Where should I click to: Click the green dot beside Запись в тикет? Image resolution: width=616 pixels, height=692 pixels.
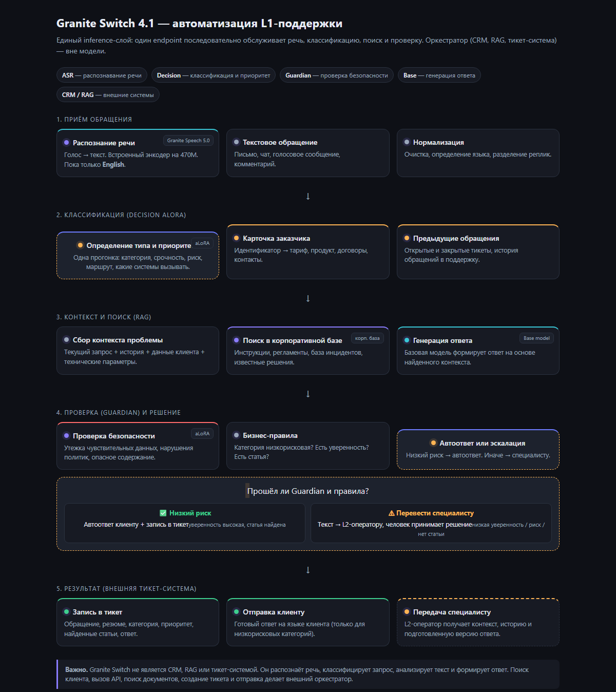coord(66,612)
